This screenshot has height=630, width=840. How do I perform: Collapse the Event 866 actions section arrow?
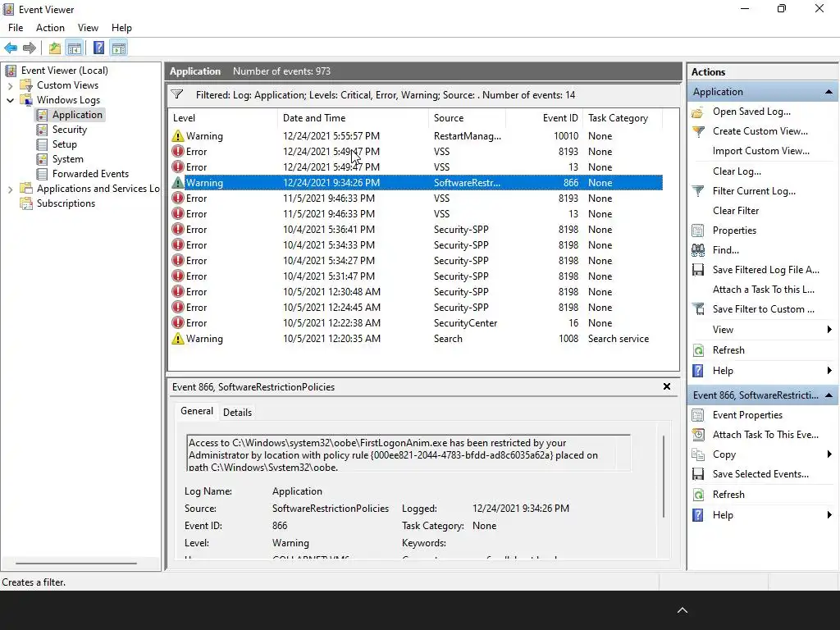pyautogui.click(x=829, y=395)
